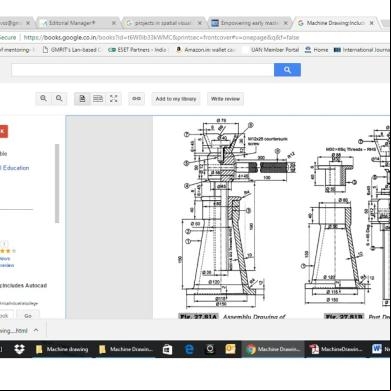Screen dimensions: 391x391
Task: Open Dropbox from the taskbar
Action: click(x=19, y=349)
